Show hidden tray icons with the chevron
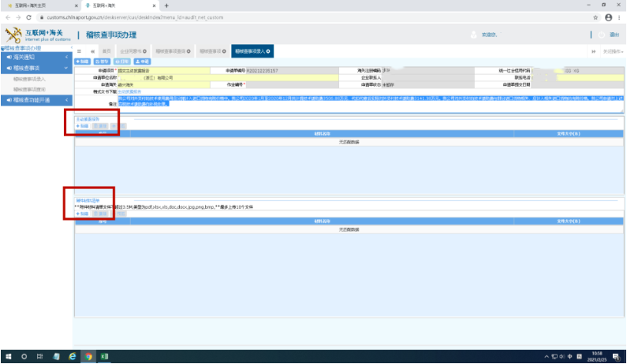627x364 pixels. [547, 356]
